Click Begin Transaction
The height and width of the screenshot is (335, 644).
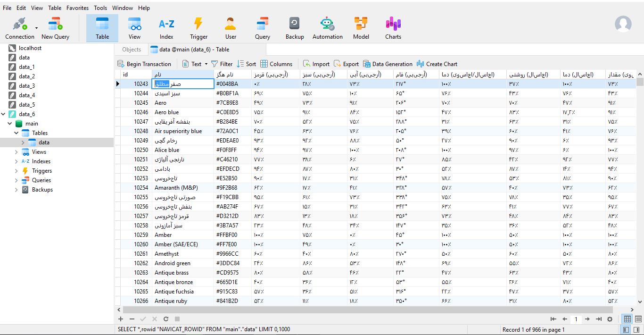(x=144, y=64)
